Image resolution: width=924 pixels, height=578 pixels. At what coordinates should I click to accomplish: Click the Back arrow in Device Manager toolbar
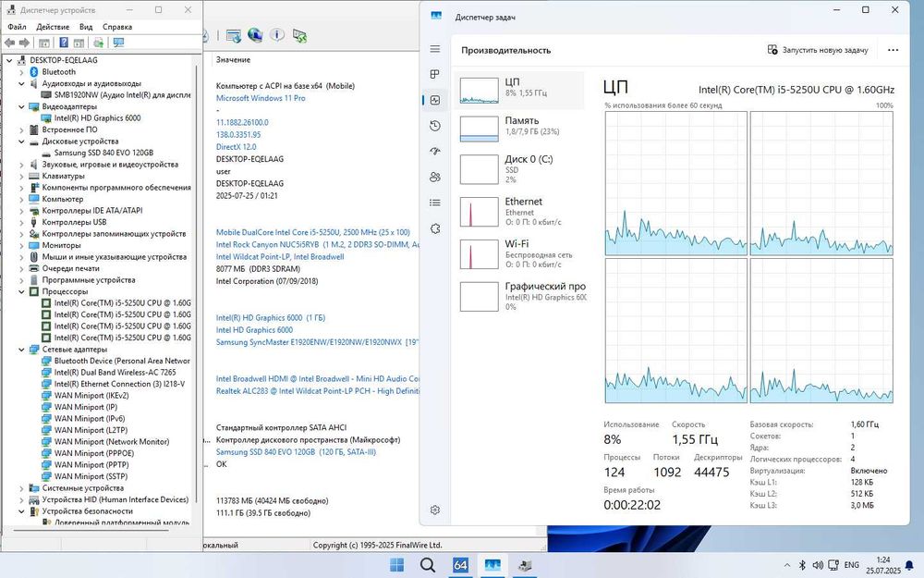pos(9,43)
